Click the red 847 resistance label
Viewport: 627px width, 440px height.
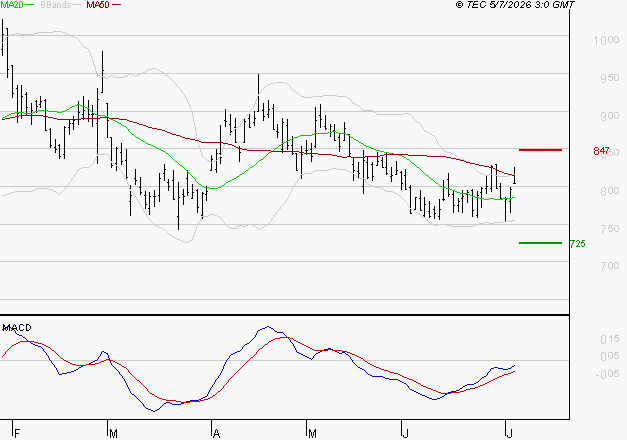click(x=601, y=151)
